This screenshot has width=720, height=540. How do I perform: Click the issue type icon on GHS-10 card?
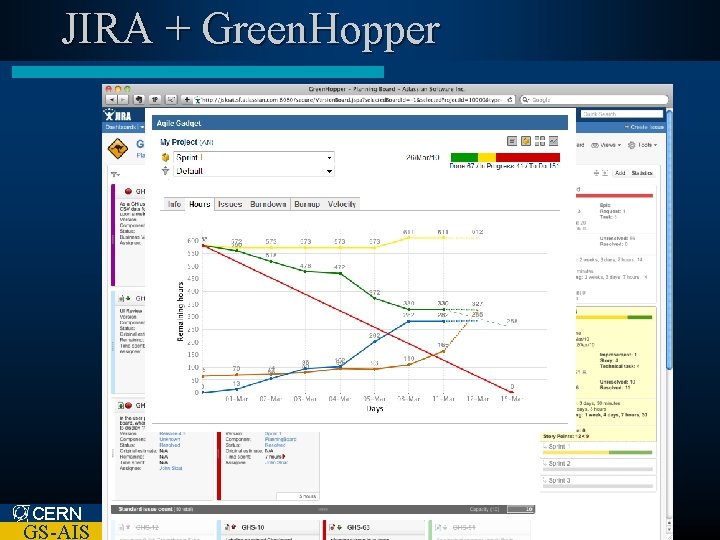226,528
